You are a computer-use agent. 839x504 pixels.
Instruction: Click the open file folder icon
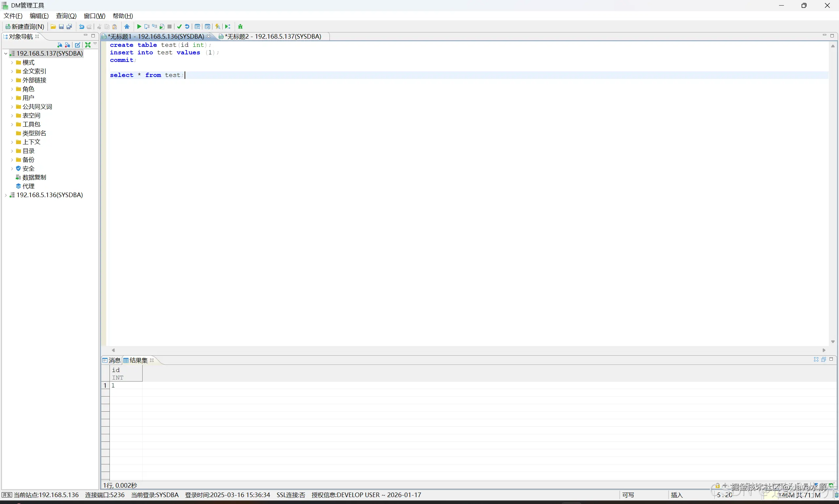tap(53, 27)
